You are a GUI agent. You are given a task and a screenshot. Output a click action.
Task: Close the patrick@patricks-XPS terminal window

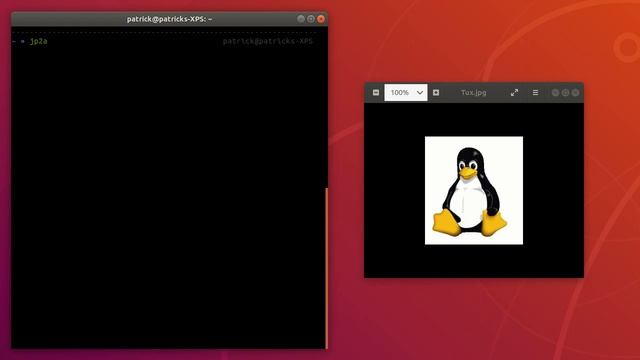[321, 19]
